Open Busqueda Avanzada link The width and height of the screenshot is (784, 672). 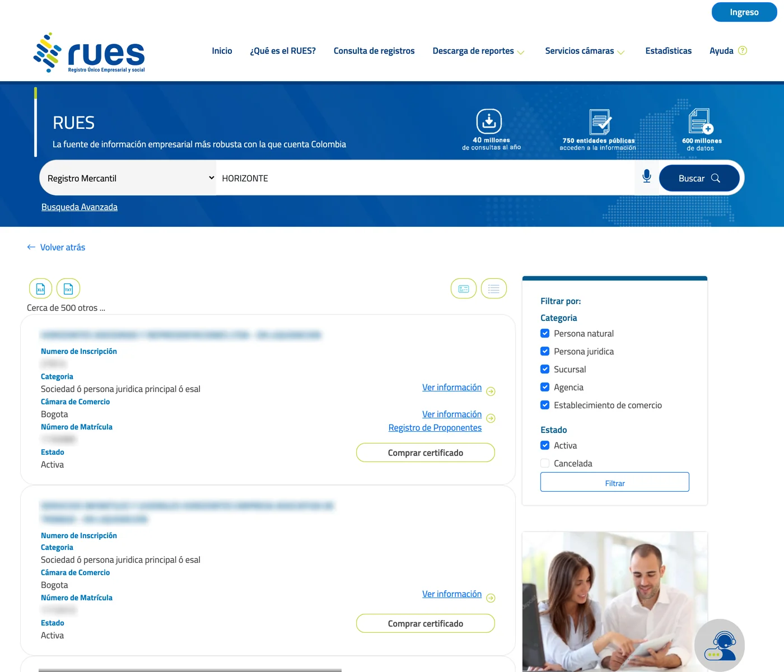(x=80, y=207)
